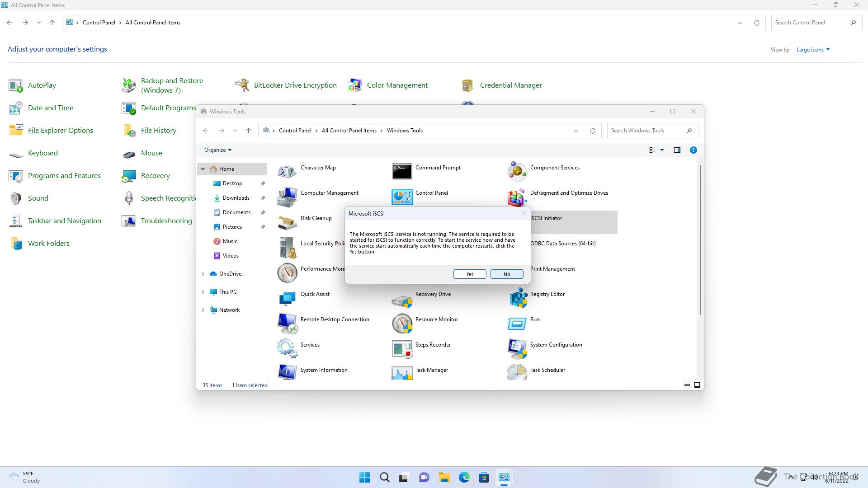Open Control Panel icon in Windows Tools
Screen dimensions: 868x488
(402, 197)
